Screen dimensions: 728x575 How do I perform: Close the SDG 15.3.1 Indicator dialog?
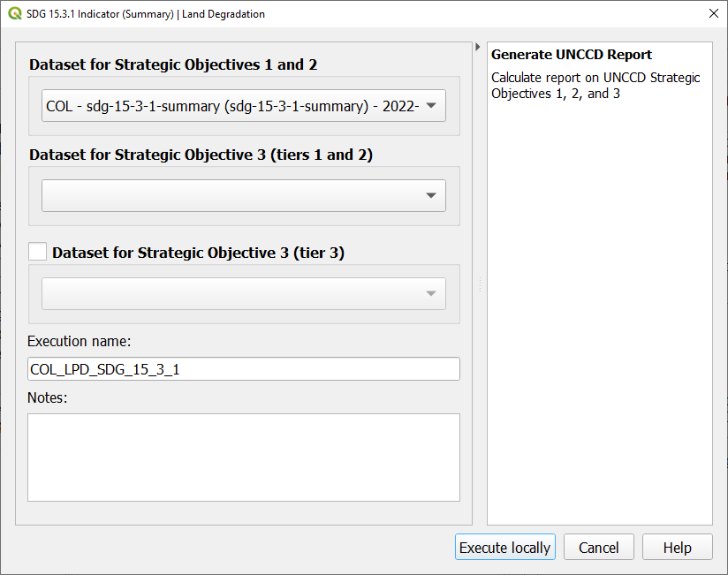coord(713,13)
